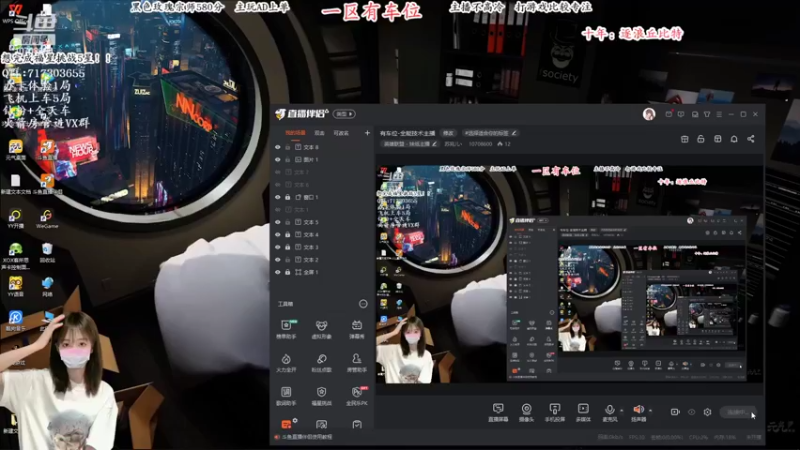Select the 文本 3 source row
Viewport: 800px width, 450px height.
tap(322, 247)
